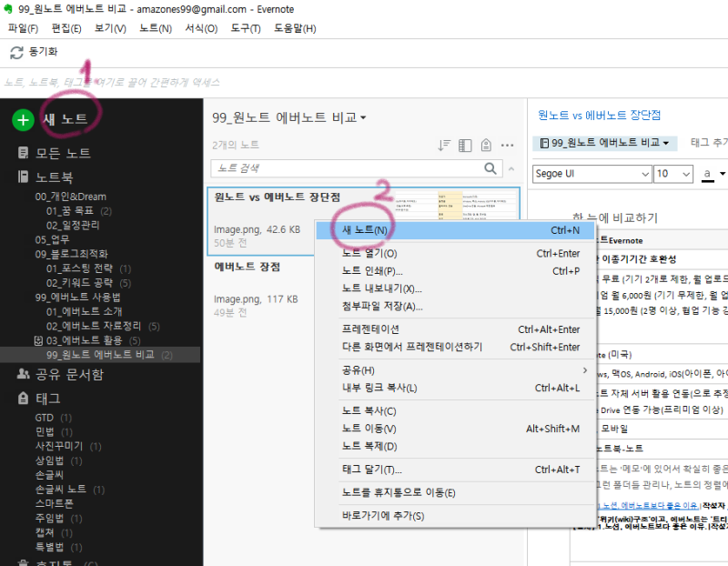Select 01_꿈 목표 notebook

point(70,211)
